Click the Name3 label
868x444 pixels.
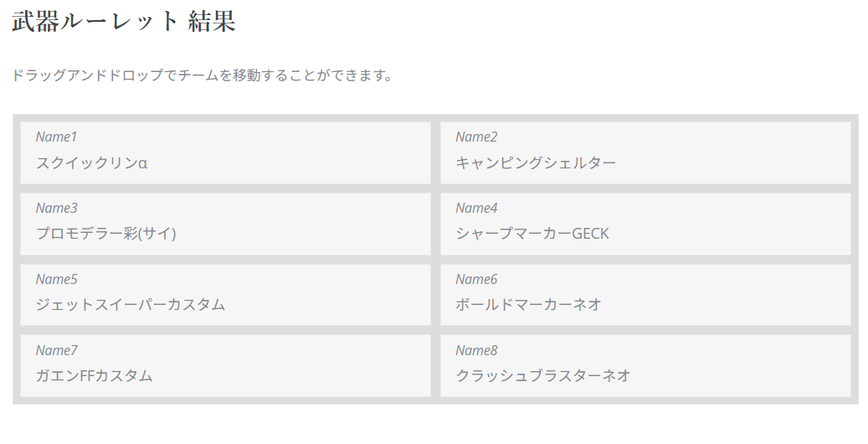coord(56,208)
